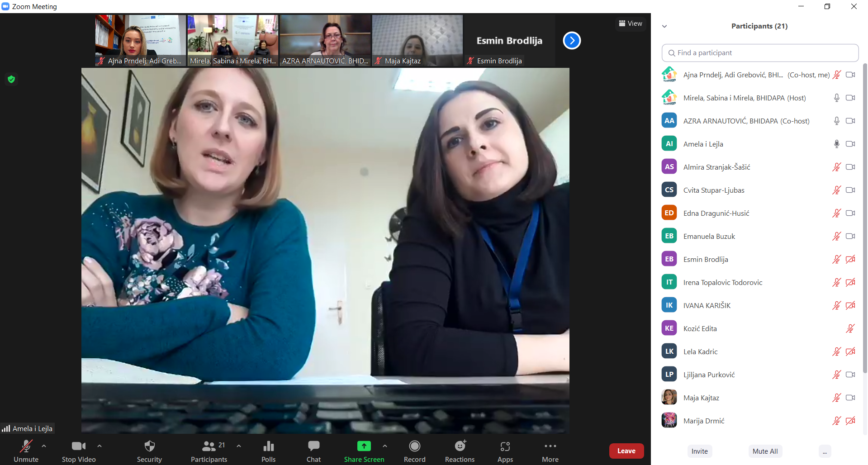Open the View layout menu
Screen dimensions: 868x465
[631, 24]
